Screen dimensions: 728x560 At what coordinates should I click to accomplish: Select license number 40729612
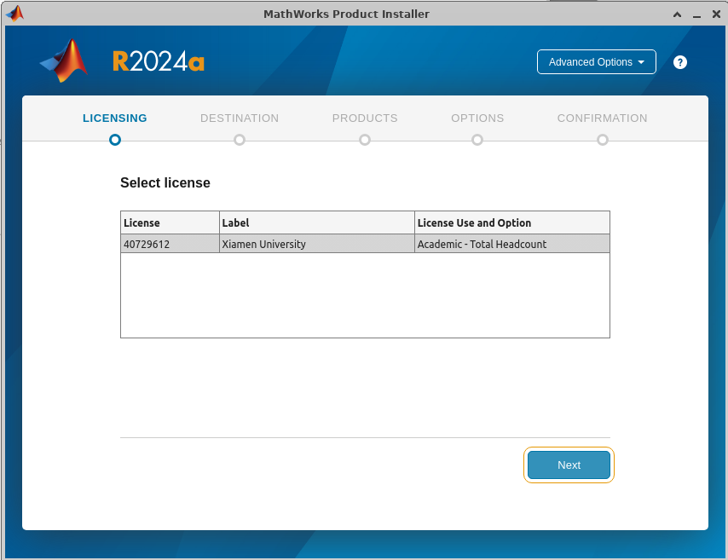[x=170, y=244]
